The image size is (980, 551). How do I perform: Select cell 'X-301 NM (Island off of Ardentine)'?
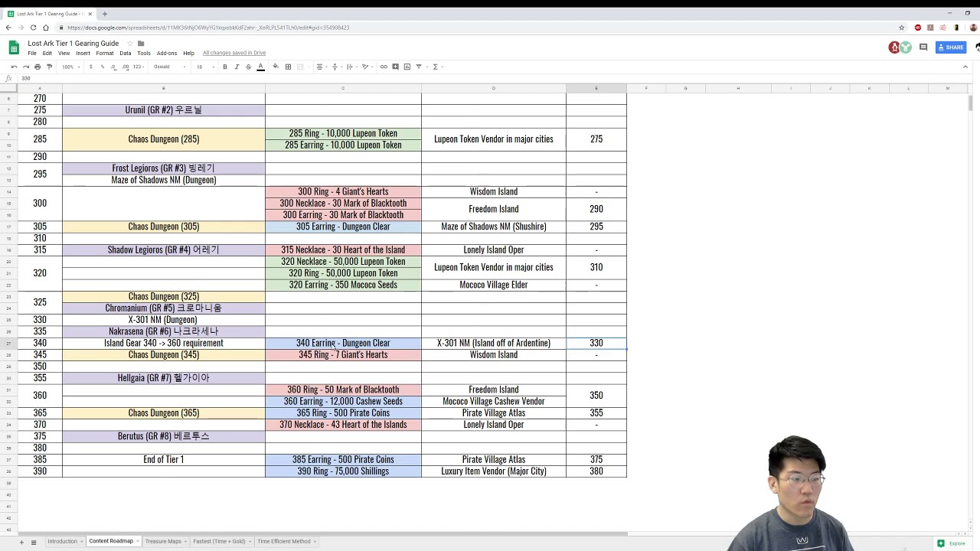click(494, 343)
